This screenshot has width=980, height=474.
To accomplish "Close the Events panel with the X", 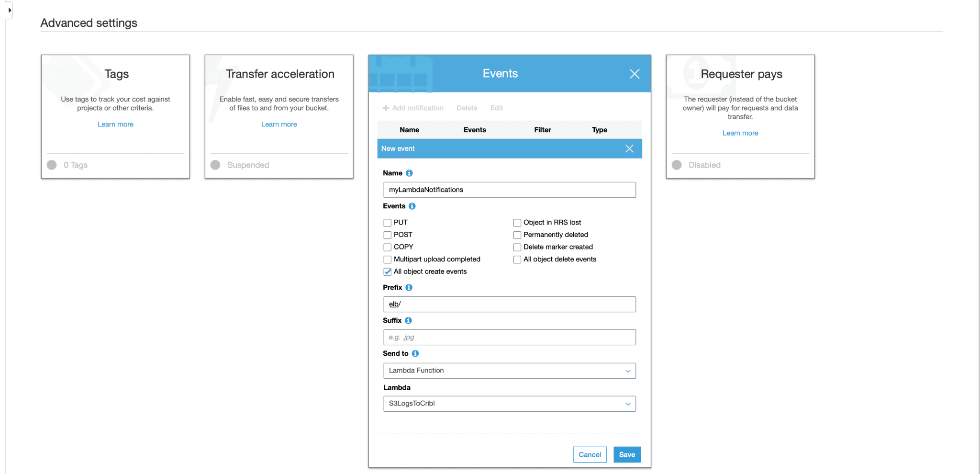I will point(634,74).
